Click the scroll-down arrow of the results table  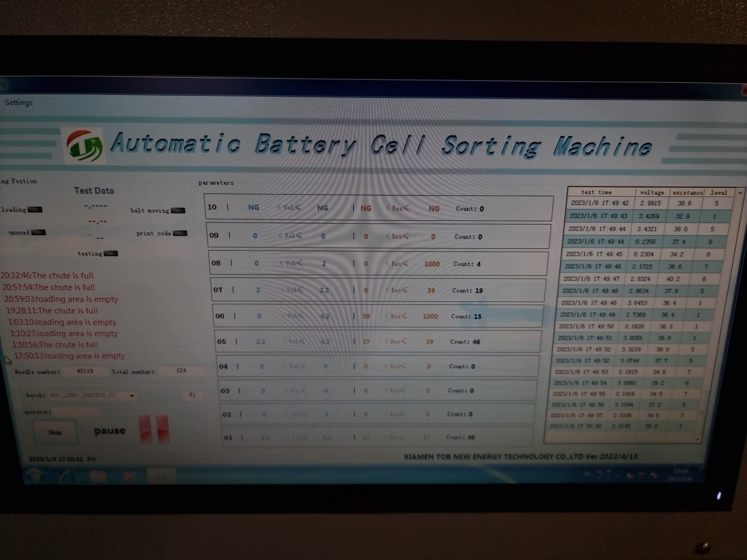coord(698,439)
